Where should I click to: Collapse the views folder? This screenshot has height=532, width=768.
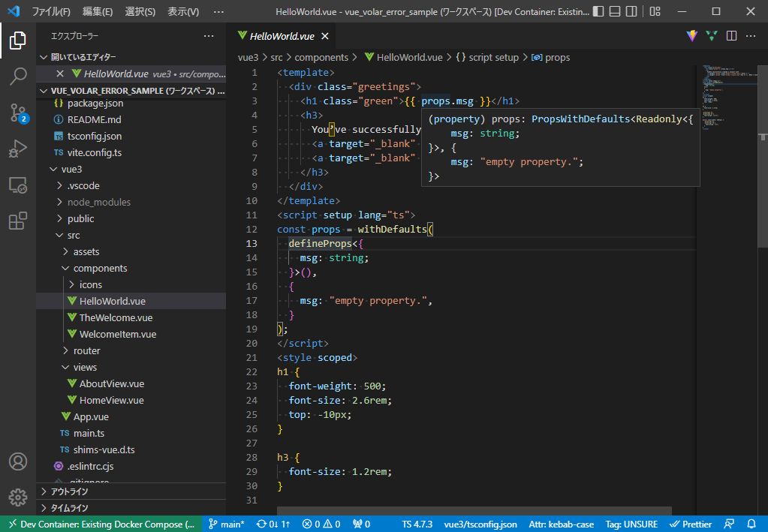click(131, 367)
